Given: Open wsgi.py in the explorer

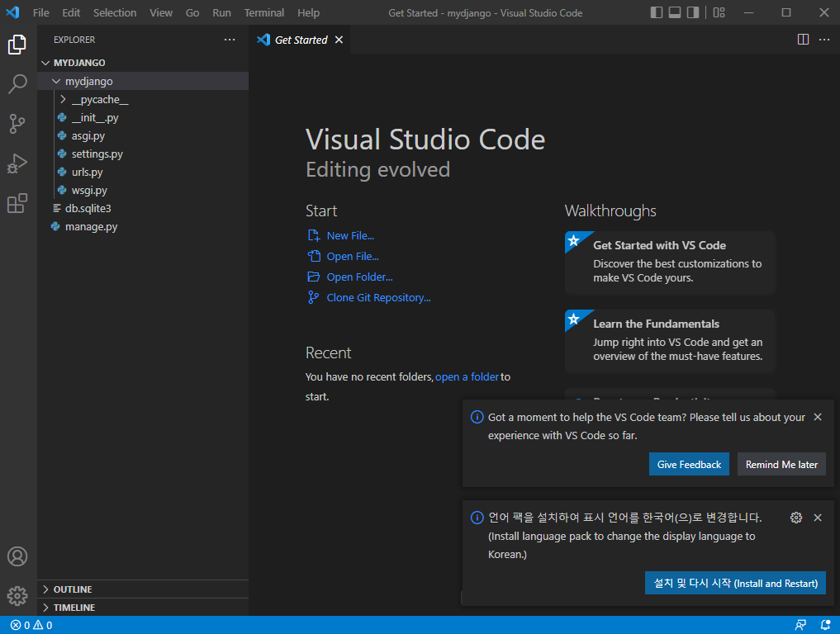Looking at the screenshot, I should click(x=143, y=190).
